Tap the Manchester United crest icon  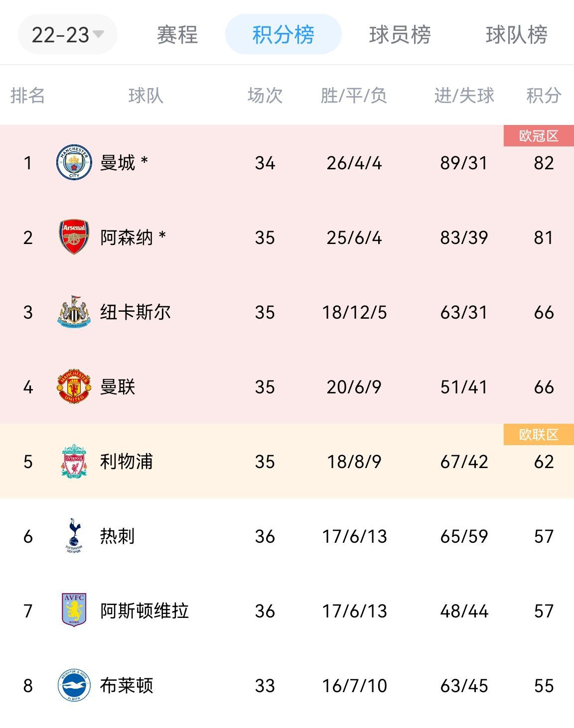click(x=74, y=386)
